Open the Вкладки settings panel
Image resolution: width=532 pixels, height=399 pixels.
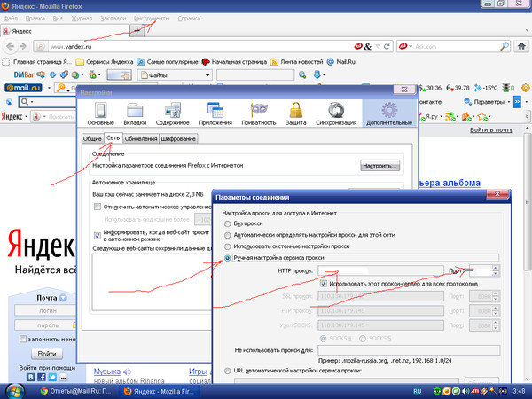coord(135,114)
